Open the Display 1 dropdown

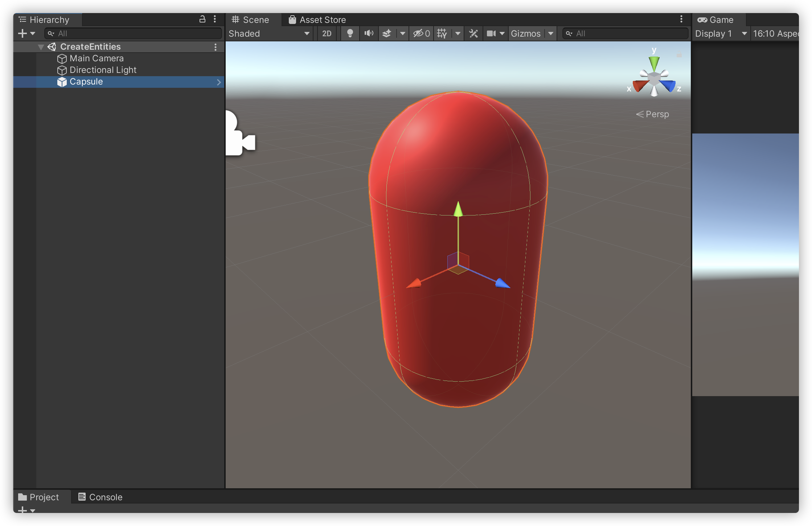(x=721, y=33)
